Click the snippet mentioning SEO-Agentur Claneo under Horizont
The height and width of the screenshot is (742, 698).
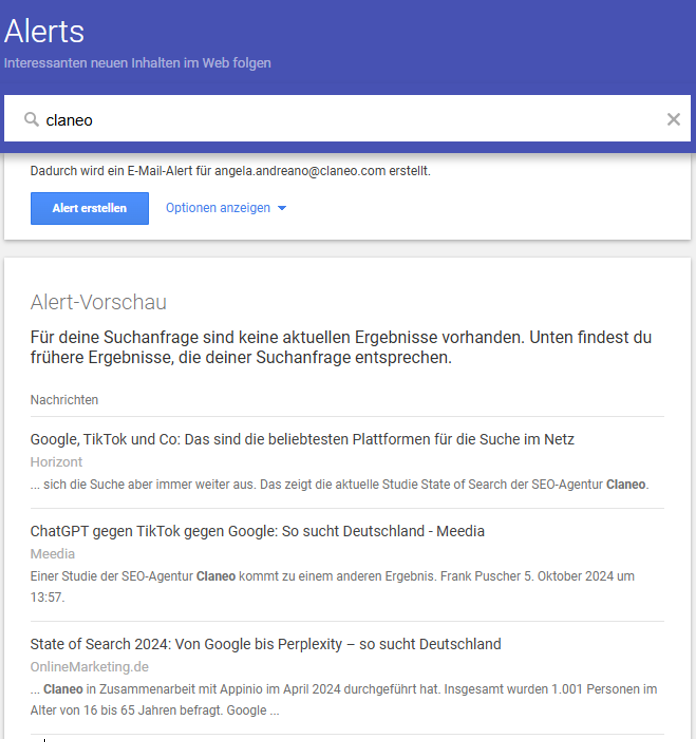point(339,485)
